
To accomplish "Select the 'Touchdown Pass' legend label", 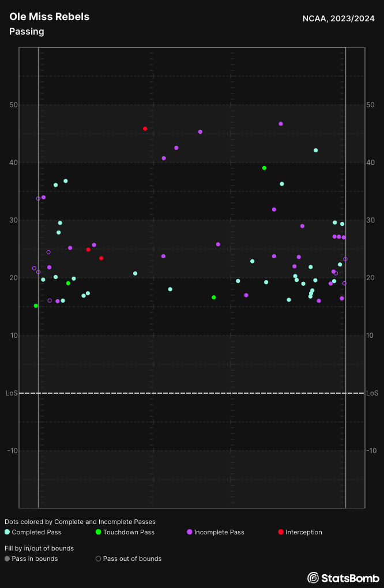I will 129,532.
